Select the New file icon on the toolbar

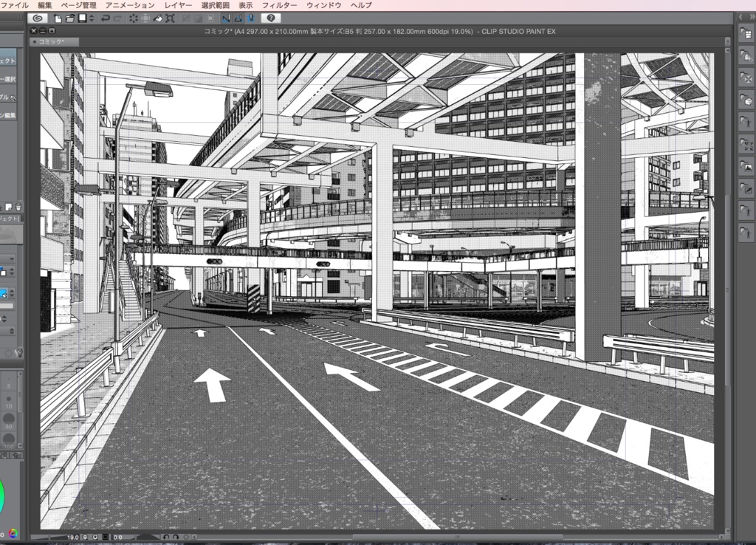tap(58, 18)
